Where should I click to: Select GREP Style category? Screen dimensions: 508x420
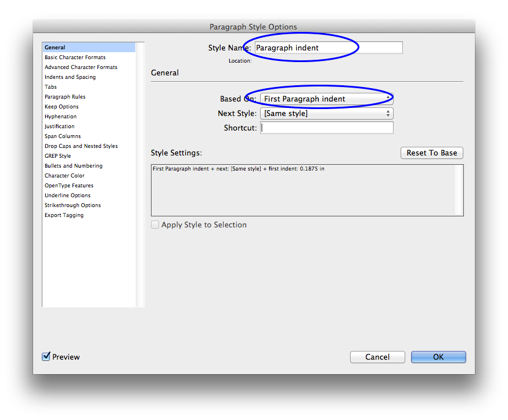coord(57,156)
